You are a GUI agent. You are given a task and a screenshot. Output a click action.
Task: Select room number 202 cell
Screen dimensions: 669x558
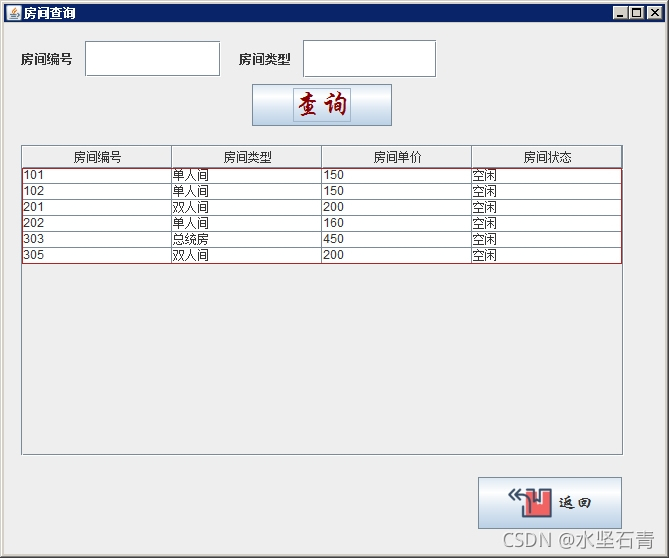[x=97, y=224]
